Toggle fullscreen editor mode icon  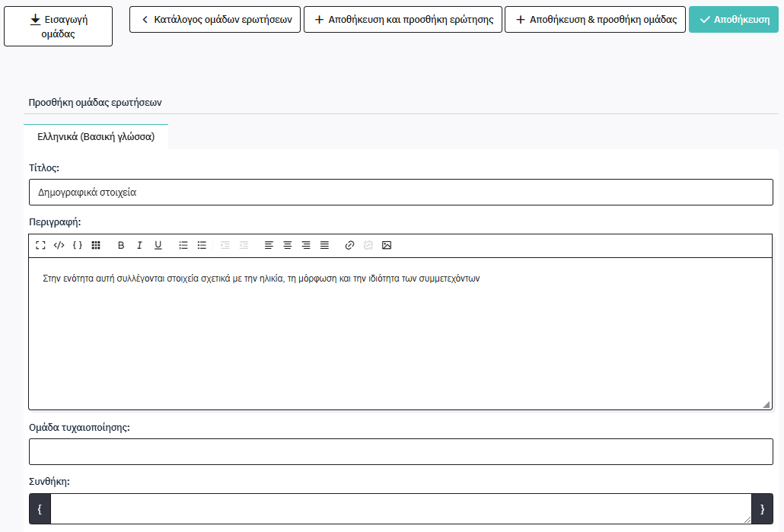[x=40, y=245]
